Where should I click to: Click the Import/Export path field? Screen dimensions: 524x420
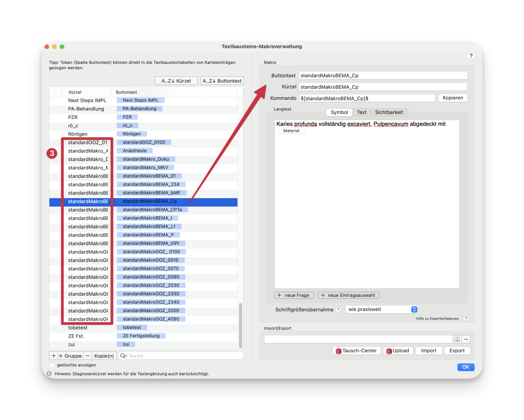pos(358,339)
